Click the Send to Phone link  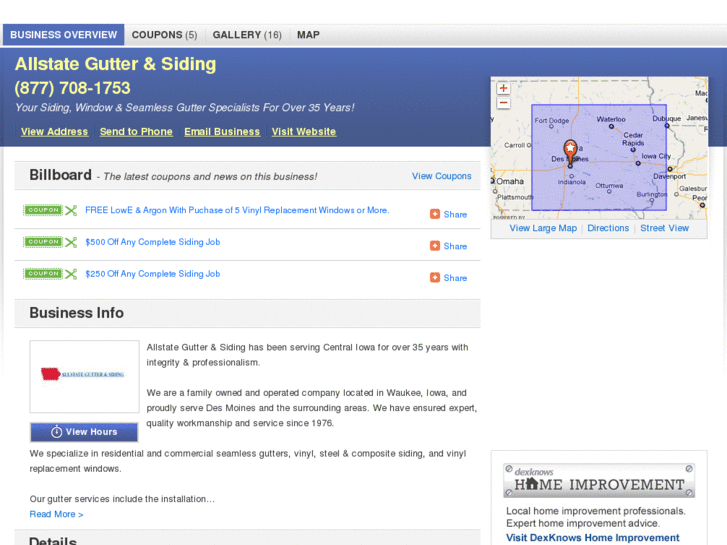(136, 132)
